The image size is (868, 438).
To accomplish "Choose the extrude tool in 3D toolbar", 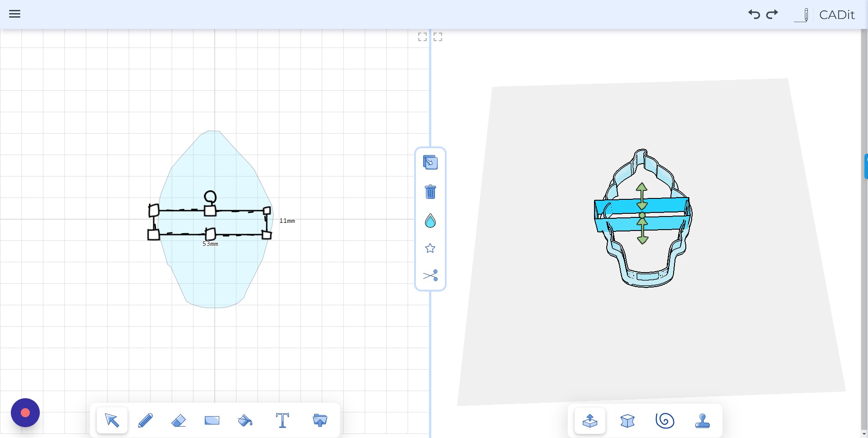I will 590,421.
